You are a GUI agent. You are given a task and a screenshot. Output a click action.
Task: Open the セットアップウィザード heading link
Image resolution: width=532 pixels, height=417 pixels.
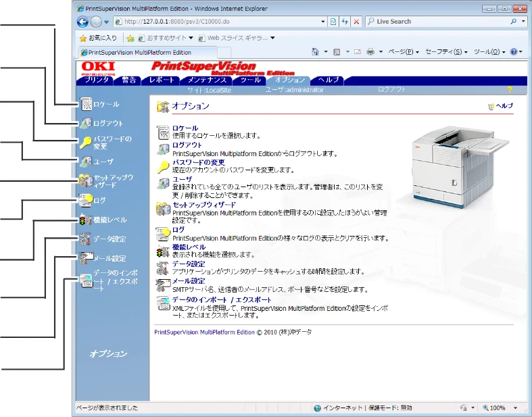(204, 205)
